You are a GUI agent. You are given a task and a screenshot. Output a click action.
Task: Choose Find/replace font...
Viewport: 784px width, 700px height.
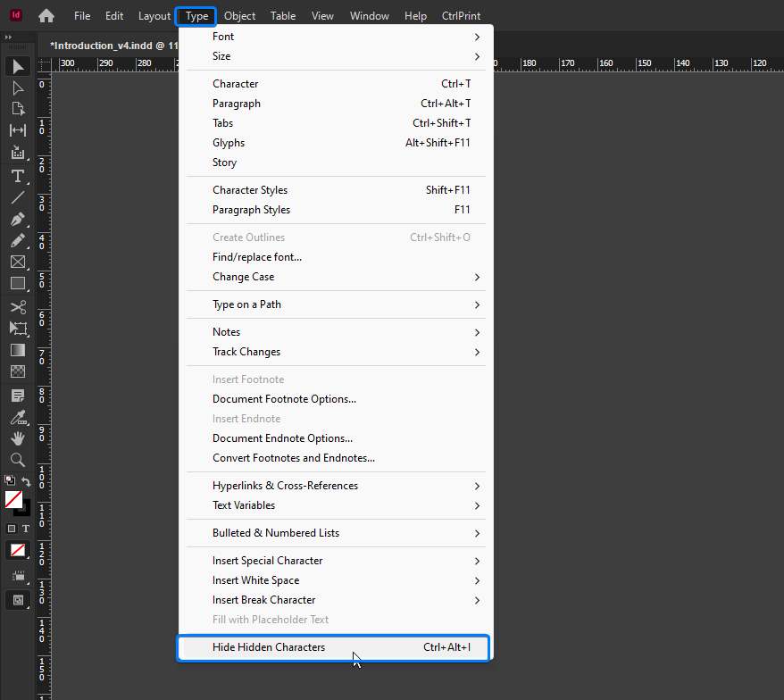coord(336,257)
